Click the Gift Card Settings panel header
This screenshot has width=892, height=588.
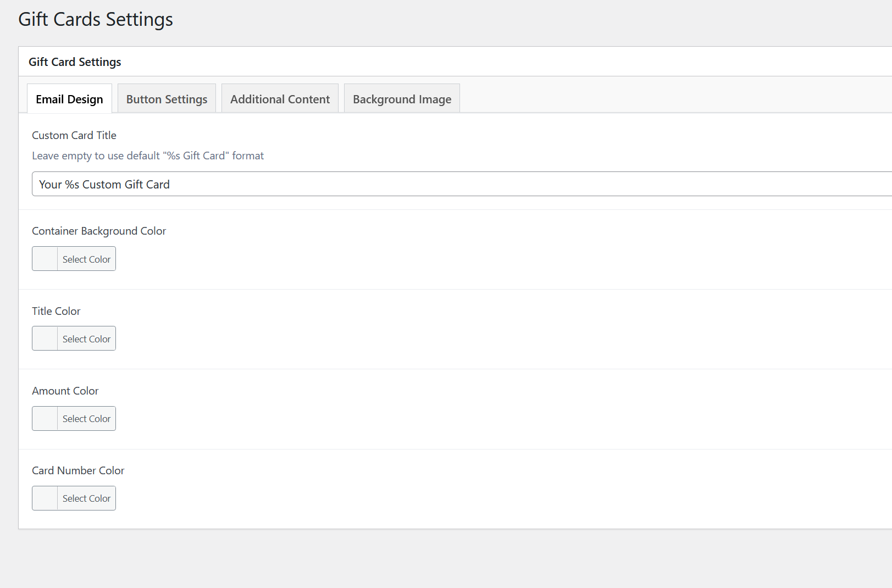pos(75,62)
